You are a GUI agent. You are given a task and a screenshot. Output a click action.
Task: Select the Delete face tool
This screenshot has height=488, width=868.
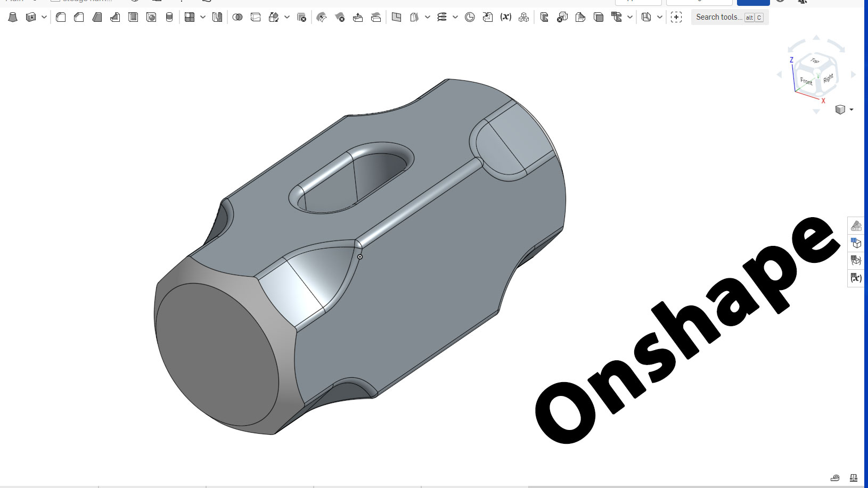click(x=340, y=18)
